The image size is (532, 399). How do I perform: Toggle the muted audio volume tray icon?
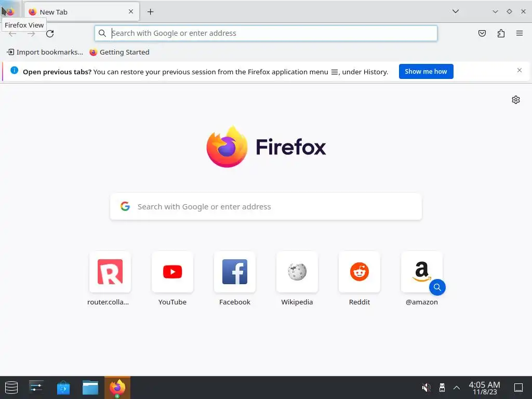click(x=426, y=388)
